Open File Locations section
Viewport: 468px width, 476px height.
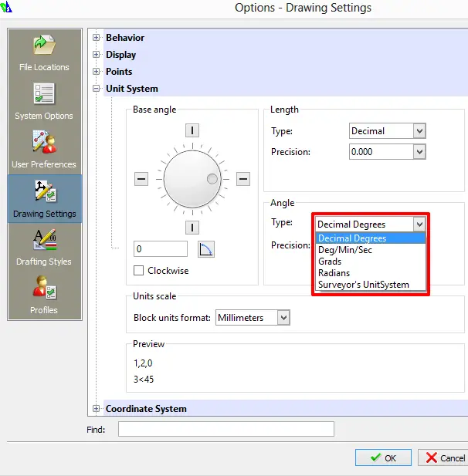[44, 53]
